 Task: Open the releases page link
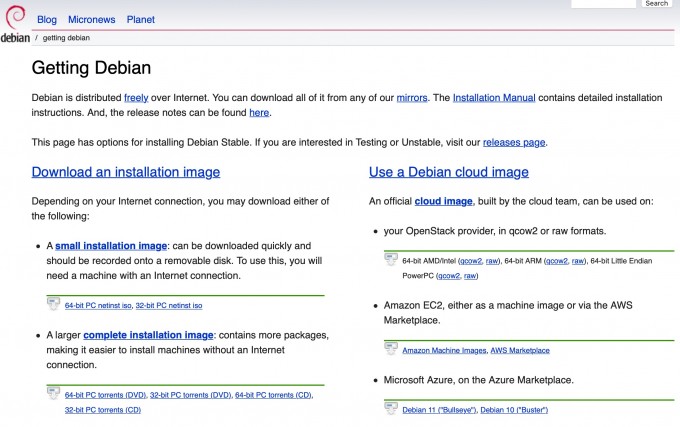513,142
